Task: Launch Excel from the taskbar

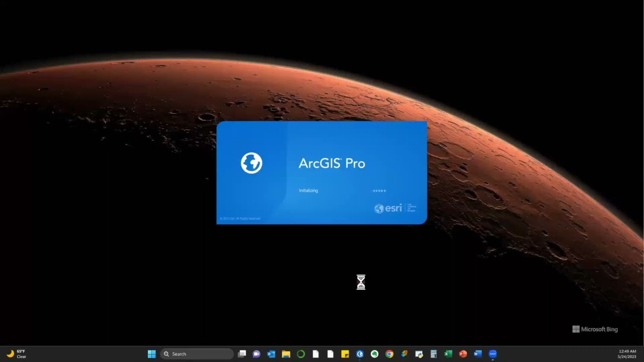Action: 448,354
